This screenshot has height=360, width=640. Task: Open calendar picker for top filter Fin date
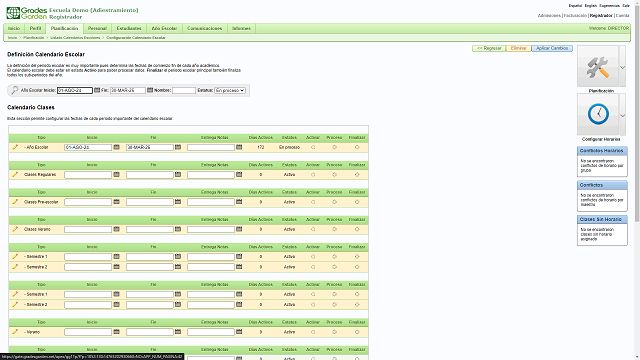[x=150, y=90]
